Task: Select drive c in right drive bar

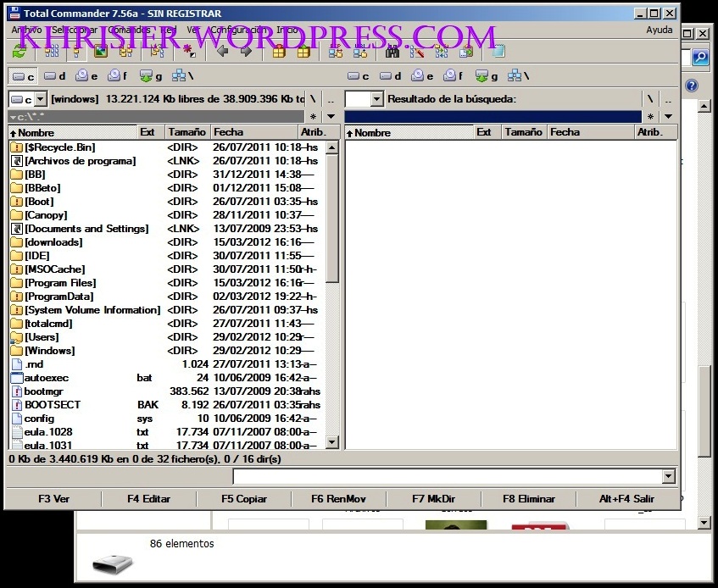Action: pos(358,76)
